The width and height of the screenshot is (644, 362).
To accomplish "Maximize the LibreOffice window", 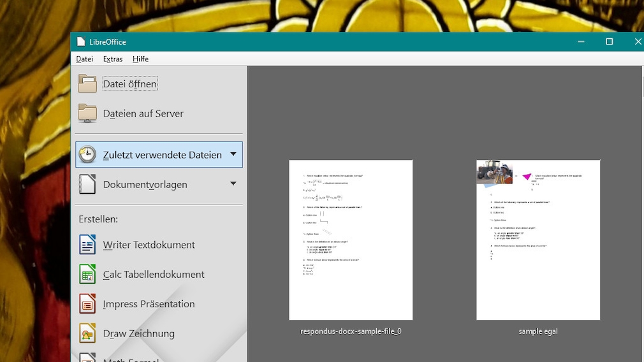I will tap(609, 42).
